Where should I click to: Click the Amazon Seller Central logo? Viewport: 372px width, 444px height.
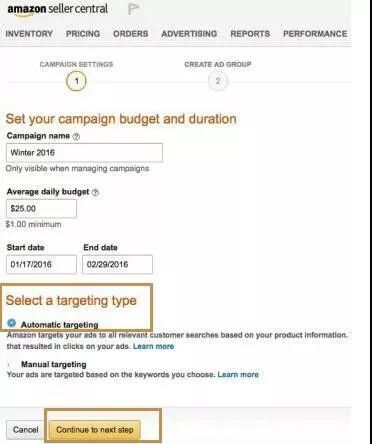(x=57, y=9)
